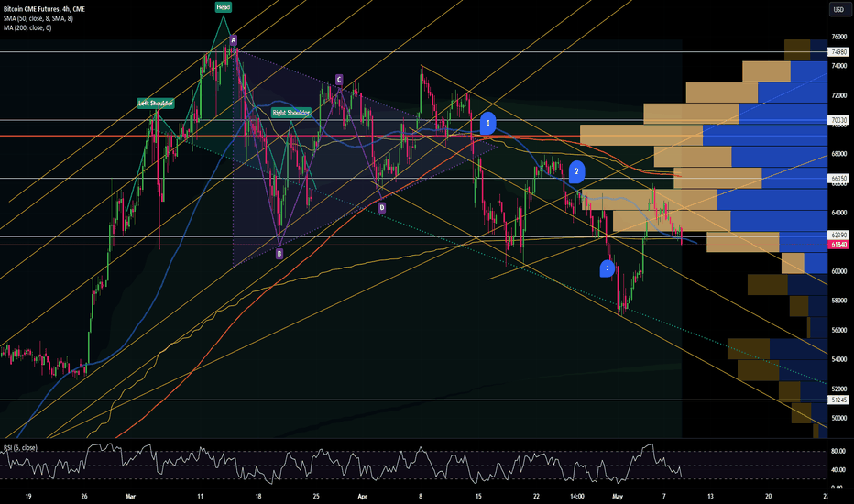854x504 pixels.
Task: Click the 80.00 level on RSI scale
Action: 838,451
